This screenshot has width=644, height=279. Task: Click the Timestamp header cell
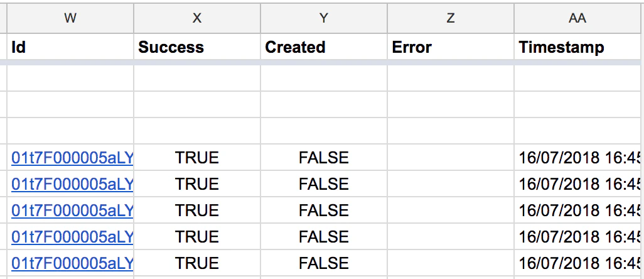[x=577, y=47]
